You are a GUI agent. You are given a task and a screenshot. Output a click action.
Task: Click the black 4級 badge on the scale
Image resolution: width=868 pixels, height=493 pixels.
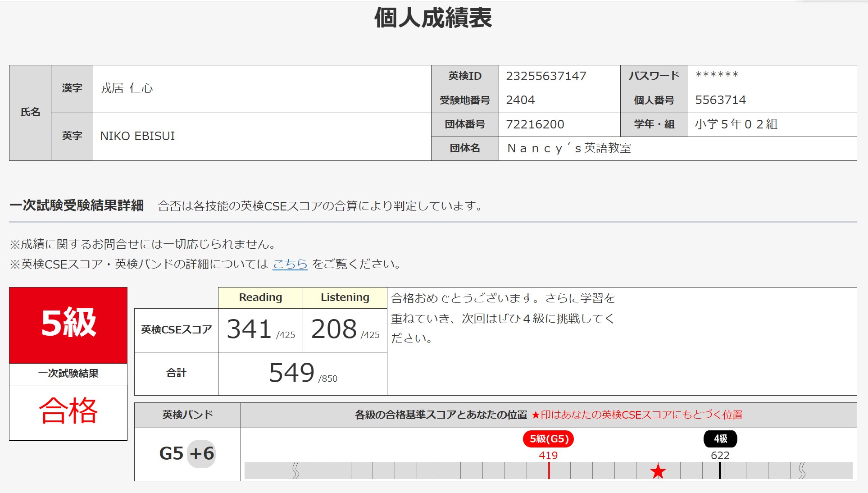(x=720, y=439)
